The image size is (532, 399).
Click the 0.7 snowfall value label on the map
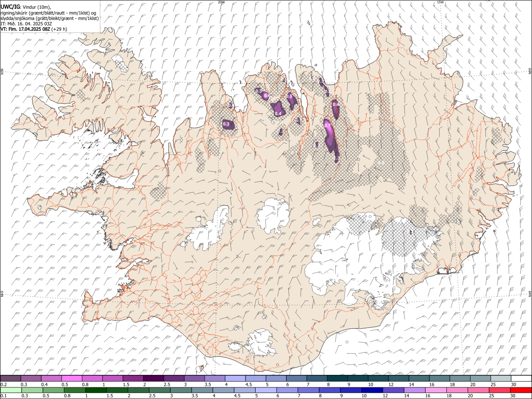coord(327,125)
